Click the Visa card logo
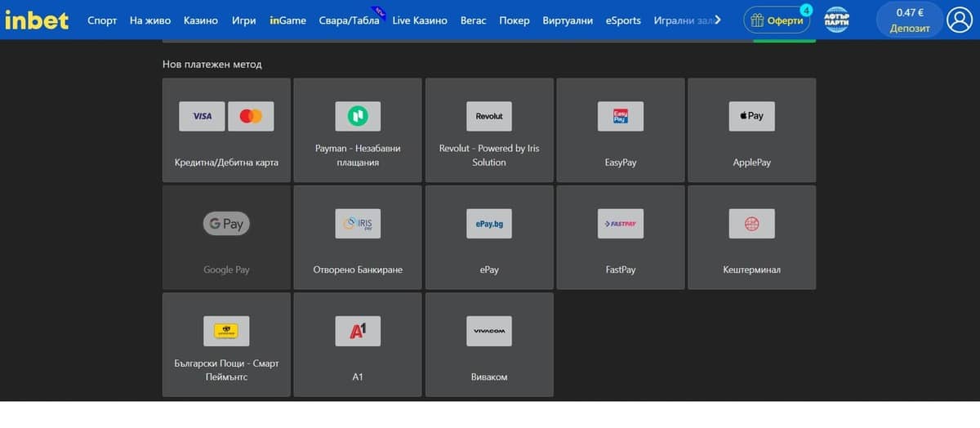The height and width of the screenshot is (428, 980). coord(203,117)
